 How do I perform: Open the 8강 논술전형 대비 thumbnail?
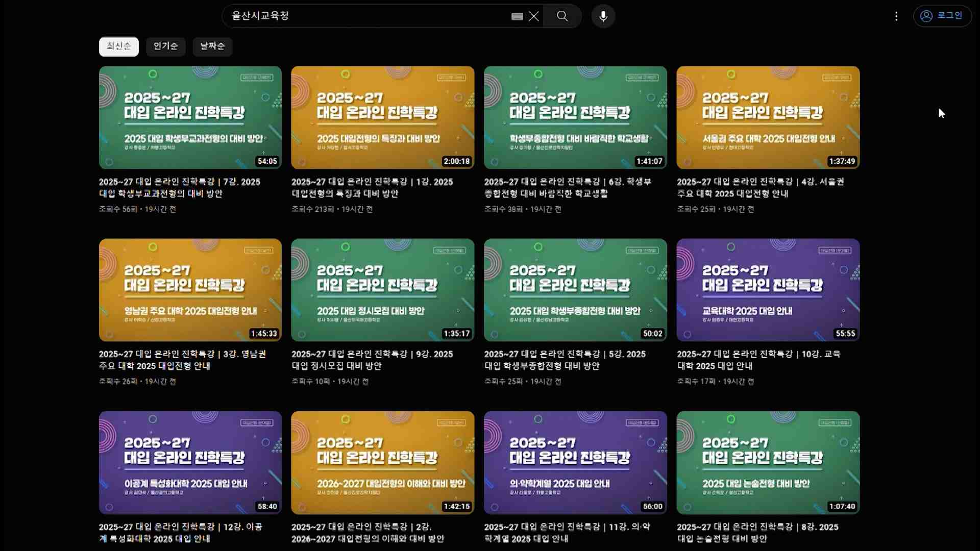(768, 462)
